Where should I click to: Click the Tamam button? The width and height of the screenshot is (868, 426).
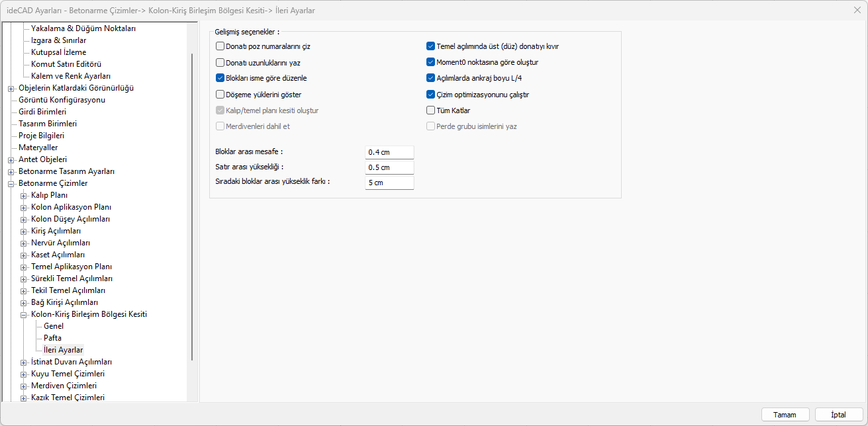[785, 415]
